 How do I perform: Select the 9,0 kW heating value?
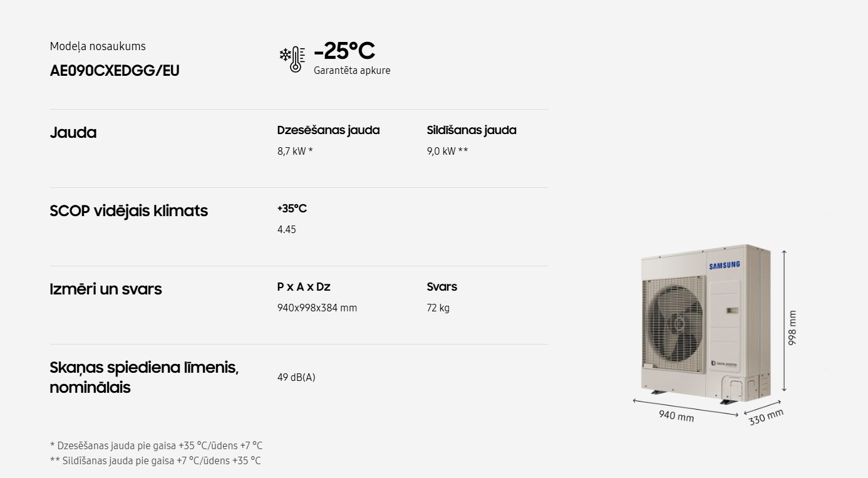tap(447, 151)
